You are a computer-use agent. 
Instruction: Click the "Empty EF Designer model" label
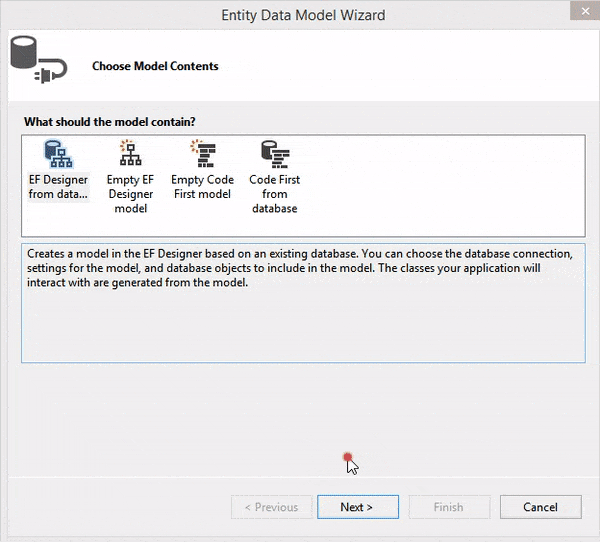(x=130, y=194)
